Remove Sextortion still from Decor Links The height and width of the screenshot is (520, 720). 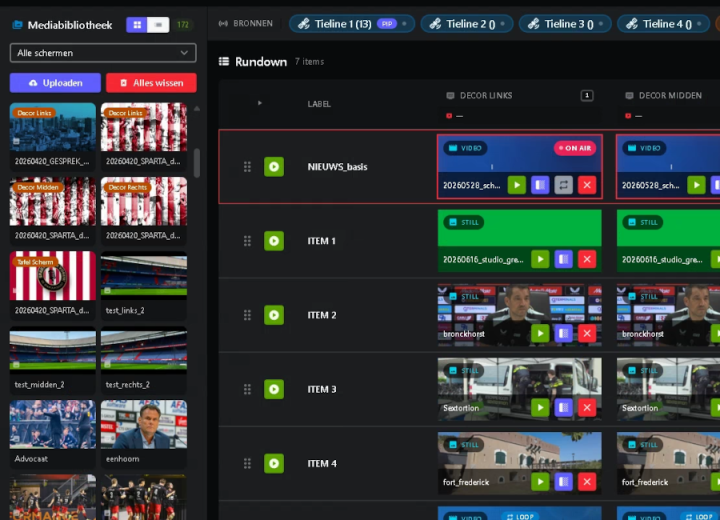(x=587, y=408)
